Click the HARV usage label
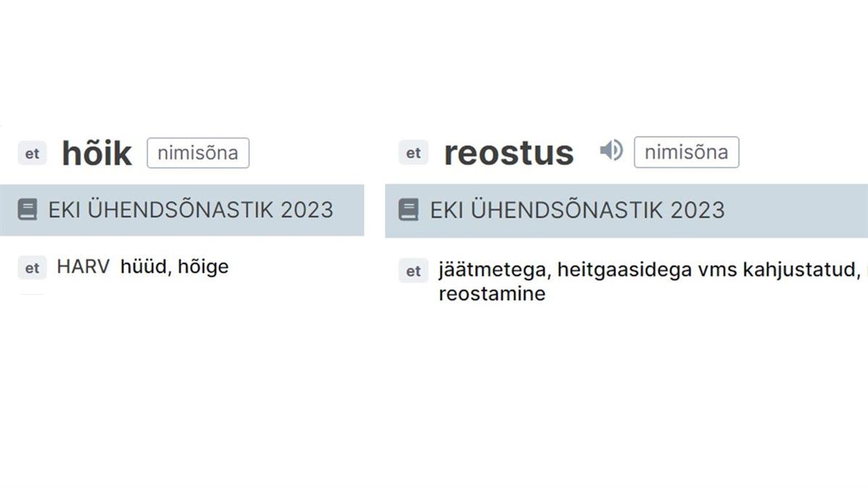This screenshot has height=488, width=868. click(x=83, y=267)
